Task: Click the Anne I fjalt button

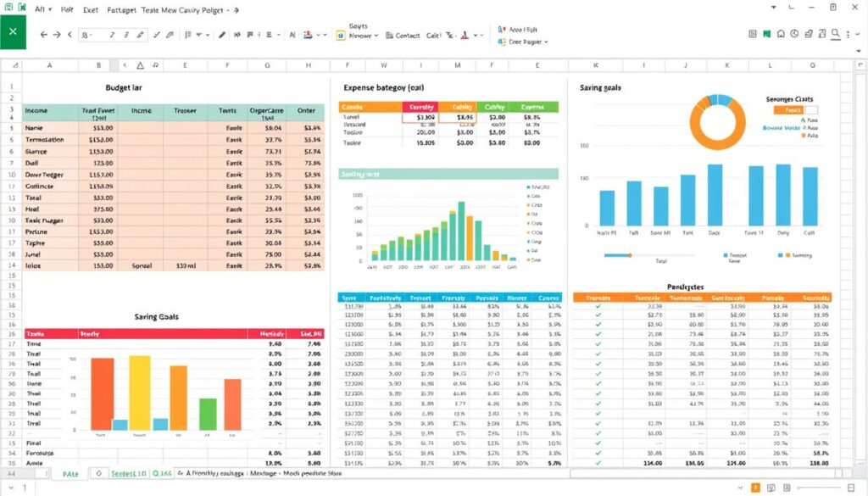Action: point(518,30)
